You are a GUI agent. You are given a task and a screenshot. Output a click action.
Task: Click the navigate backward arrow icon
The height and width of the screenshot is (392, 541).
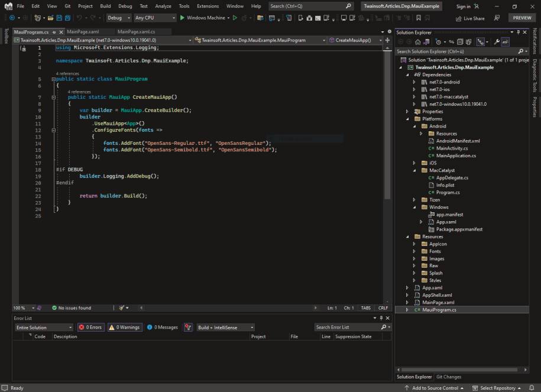pos(12,18)
